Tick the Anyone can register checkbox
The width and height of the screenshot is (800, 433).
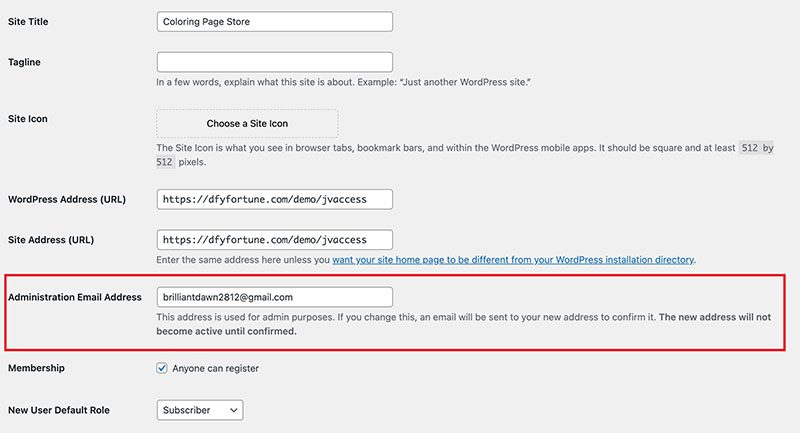click(x=162, y=368)
